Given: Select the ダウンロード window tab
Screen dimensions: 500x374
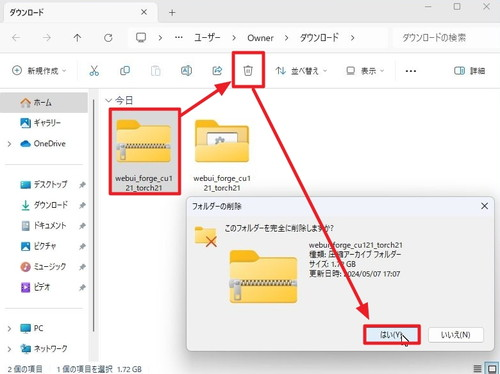Looking at the screenshot, I should pyautogui.click(x=79, y=13).
